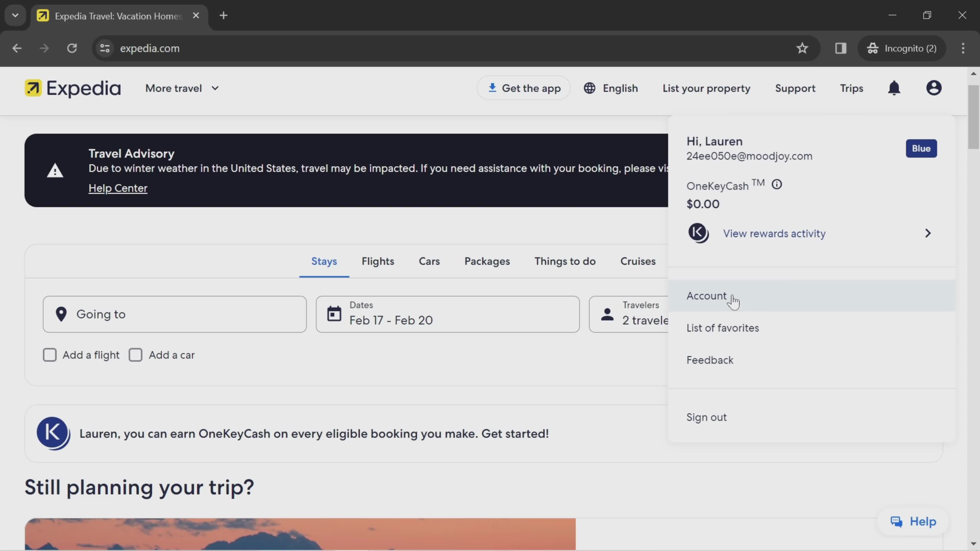Open a new browser tab
The width and height of the screenshot is (980, 551).
[223, 16]
